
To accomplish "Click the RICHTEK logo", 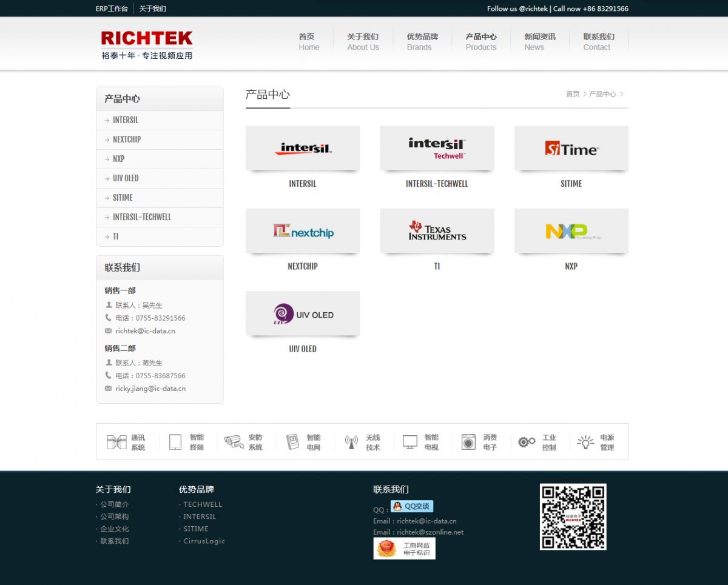I will pyautogui.click(x=147, y=45).
